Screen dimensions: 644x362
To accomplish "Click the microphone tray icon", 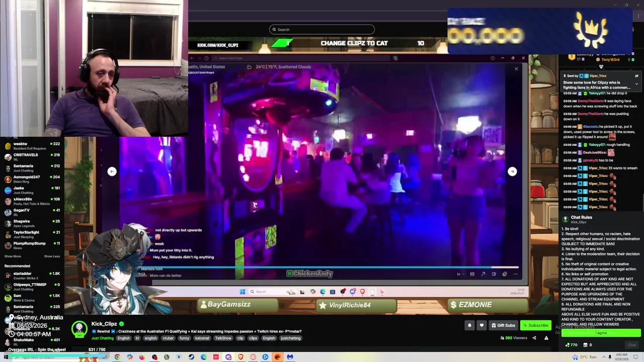I will click(610, 357).
